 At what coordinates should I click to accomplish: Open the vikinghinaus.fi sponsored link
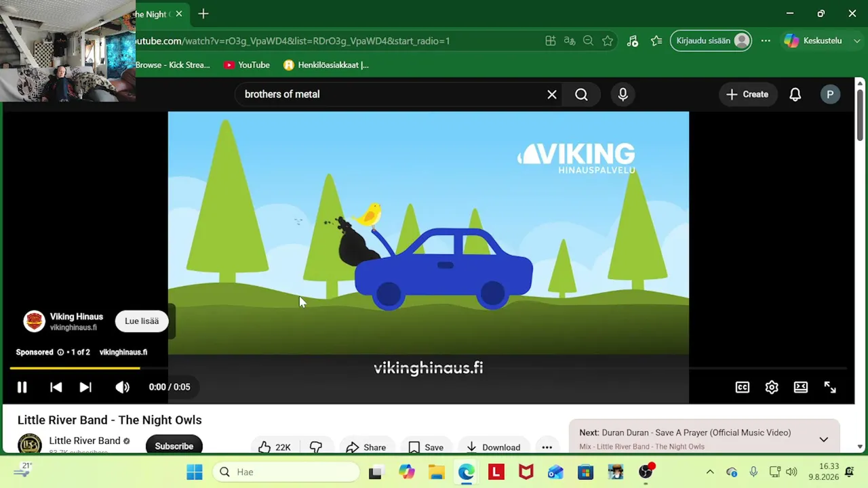(x=123, y=352)
